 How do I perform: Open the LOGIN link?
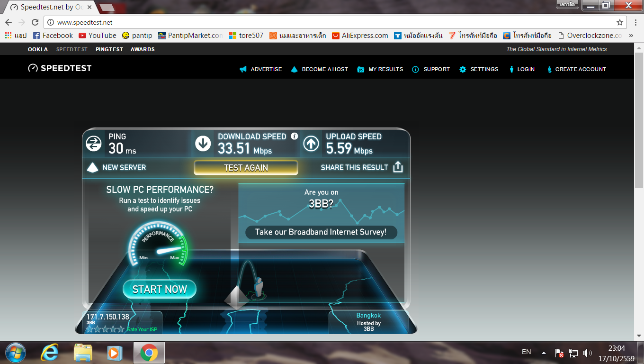pos(526,69)
